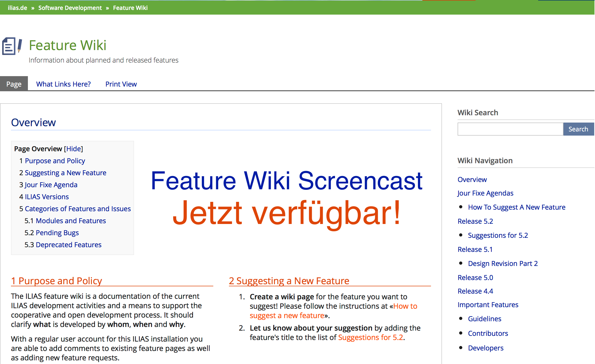
Task: Open How To Suggest A New Feature
Action: (517, 207)
